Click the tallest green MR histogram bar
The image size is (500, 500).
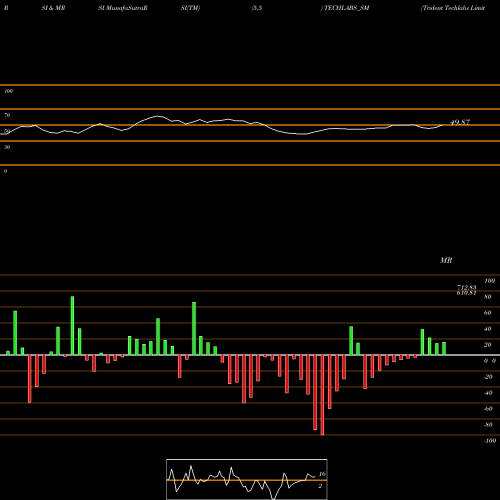tap(72, 326)
